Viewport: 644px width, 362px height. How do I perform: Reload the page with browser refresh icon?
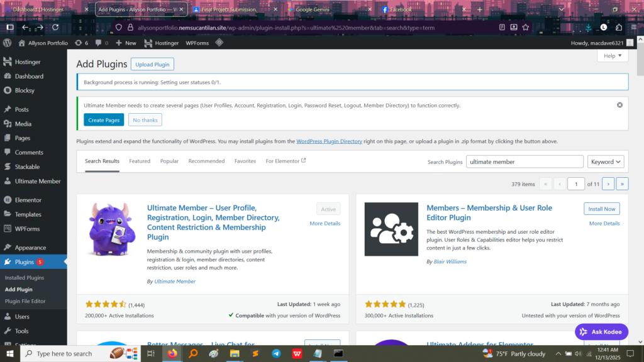[55, 27]
